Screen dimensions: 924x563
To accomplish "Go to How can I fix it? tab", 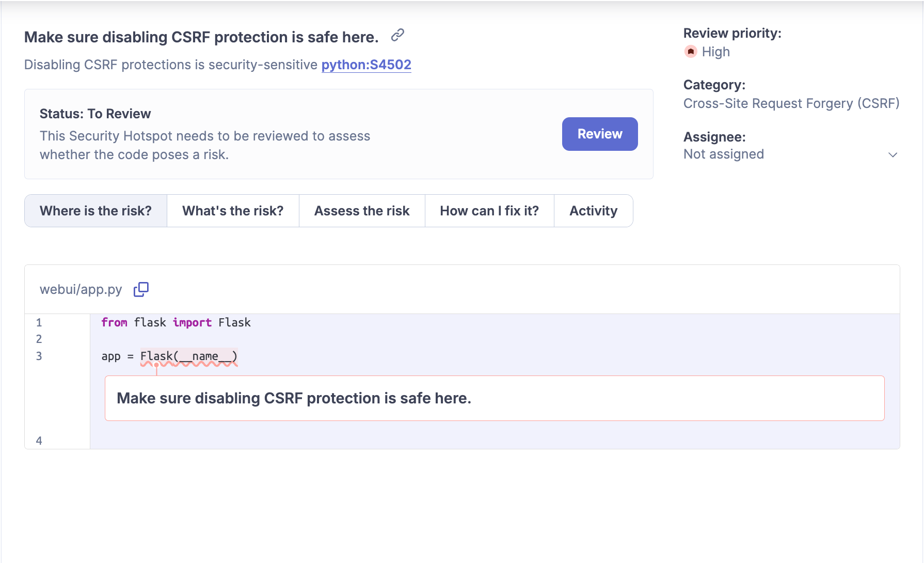I will pos(489,211).
